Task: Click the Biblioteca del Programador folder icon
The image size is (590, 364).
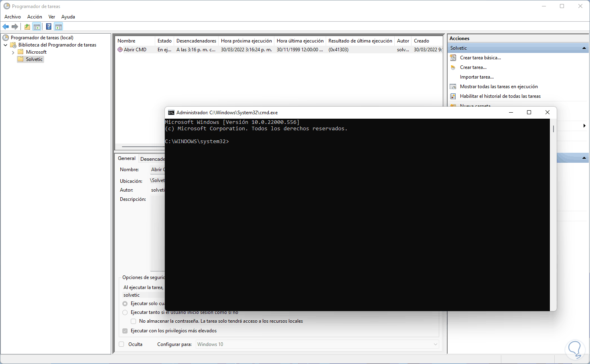Action: [x=13, y=45]
